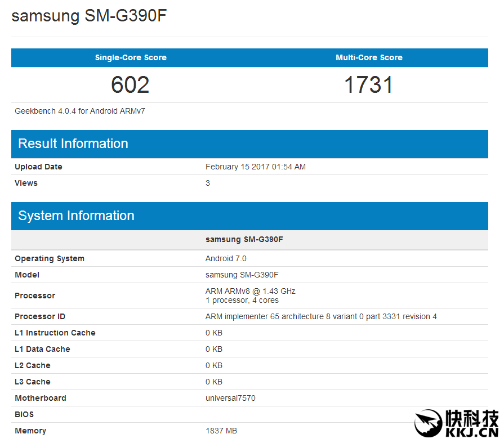Select the 1837 MB memory value
The image size is (504, 443).
pyautogui.click(x=221, y=431)
